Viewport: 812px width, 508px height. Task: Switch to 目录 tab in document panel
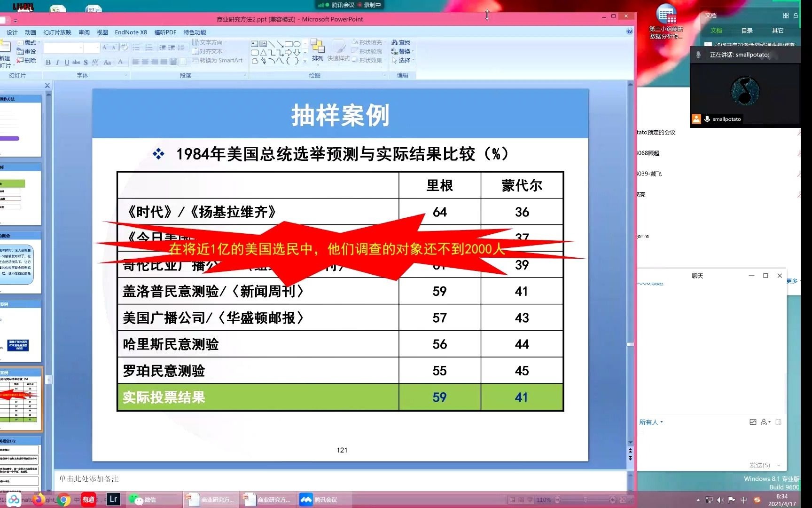tap(747, 31)
